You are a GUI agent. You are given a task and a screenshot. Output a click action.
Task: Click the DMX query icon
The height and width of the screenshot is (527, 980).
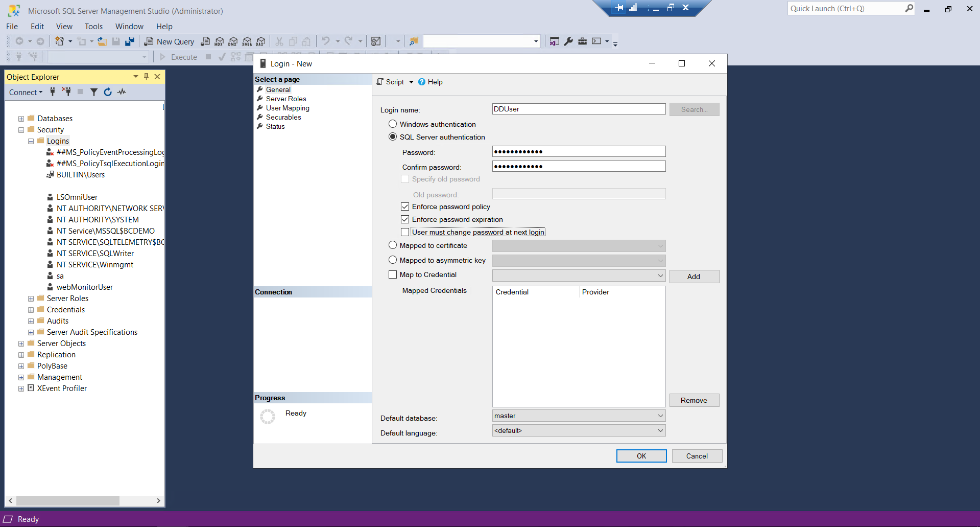pyautogui.click(x=233, y=41)
